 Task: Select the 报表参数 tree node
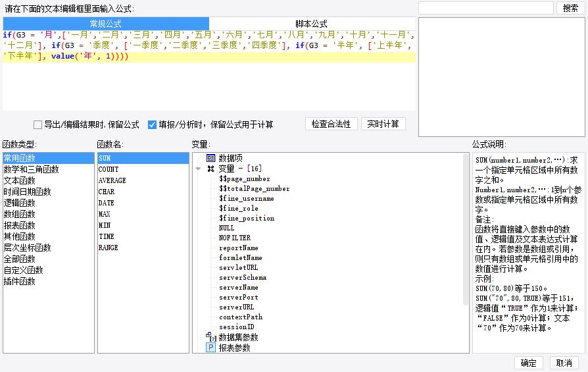tap(234, 348)
